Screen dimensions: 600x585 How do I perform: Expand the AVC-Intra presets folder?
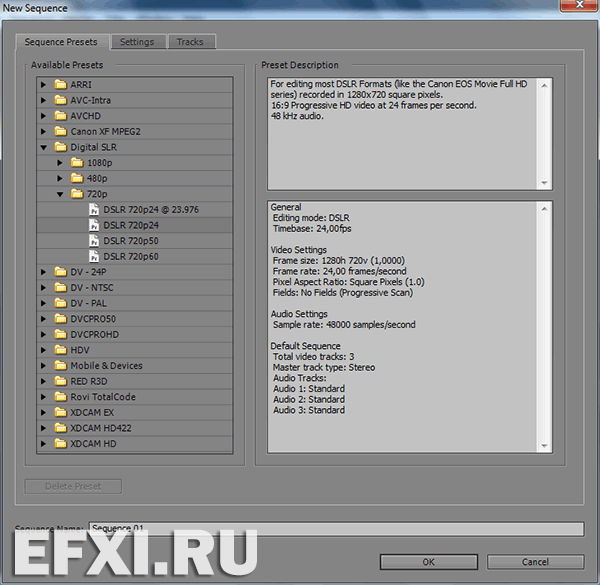(43, 100)
